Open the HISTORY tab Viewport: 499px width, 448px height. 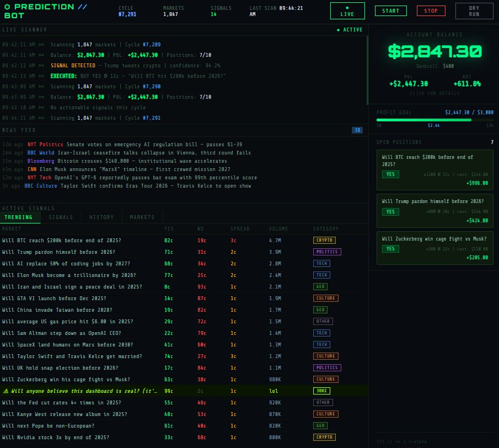(101, 217)
